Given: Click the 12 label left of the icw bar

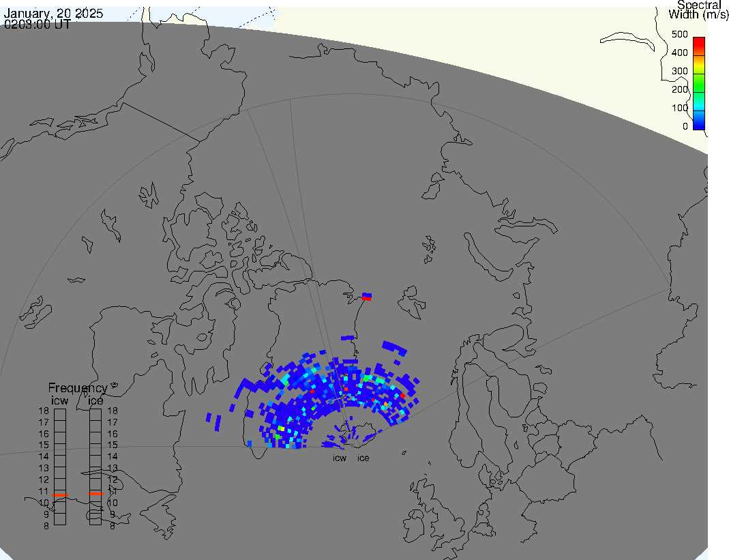Looking at the screenshot, I should pyautogui.click(x=44, y=480).
